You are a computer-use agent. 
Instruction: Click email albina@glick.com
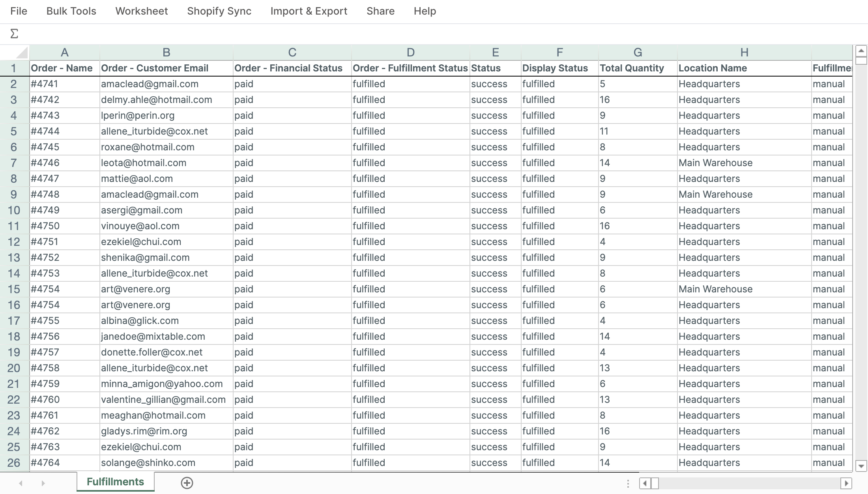point(166,321)
